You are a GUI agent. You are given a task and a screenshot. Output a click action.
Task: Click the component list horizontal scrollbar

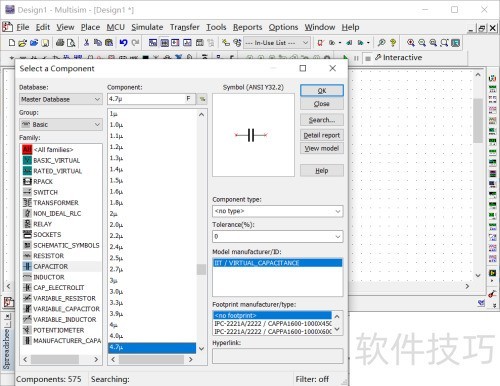[x=152, y=359]
